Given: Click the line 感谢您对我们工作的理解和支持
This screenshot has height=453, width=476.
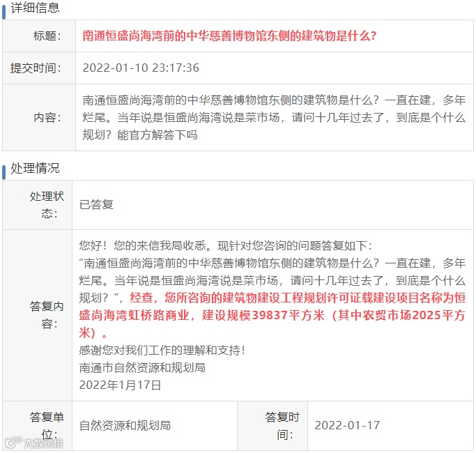Looking at the screenshot, I should [x=162, y=351].
